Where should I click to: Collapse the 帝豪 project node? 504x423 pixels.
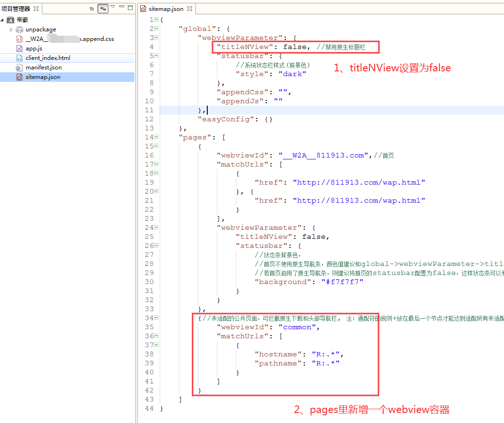tap(2, 20)
